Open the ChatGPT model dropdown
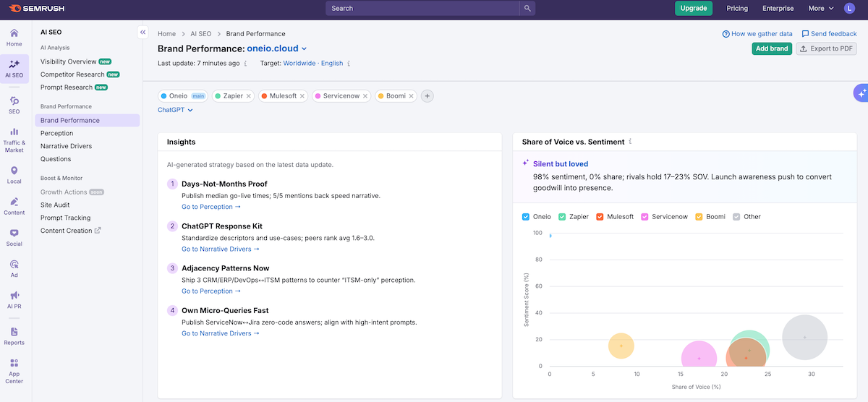Image resolution: width=868 pixels, height=402 pixels. 175,110
